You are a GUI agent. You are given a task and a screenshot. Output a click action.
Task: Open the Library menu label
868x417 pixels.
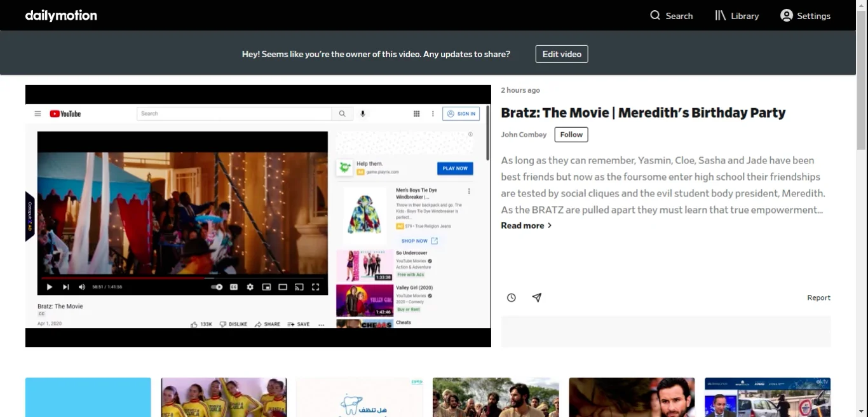745,16
